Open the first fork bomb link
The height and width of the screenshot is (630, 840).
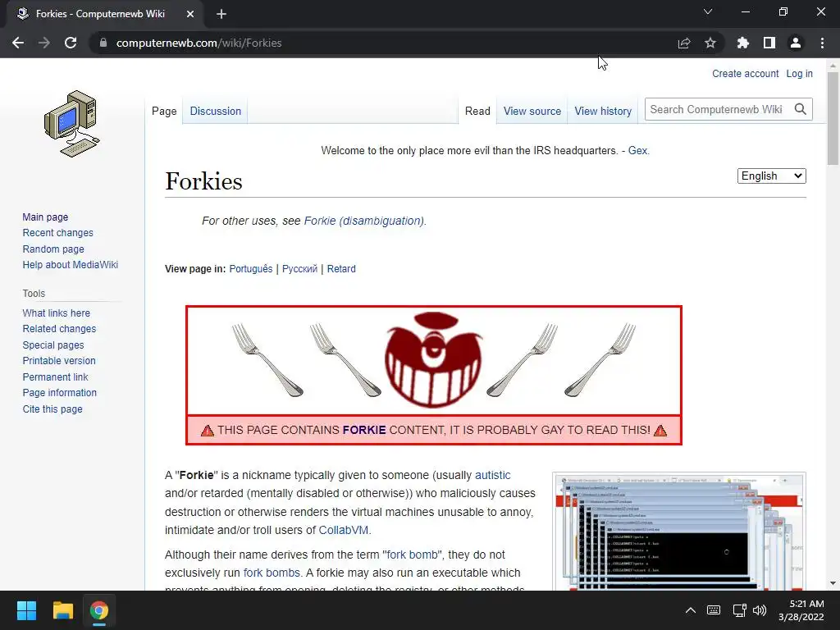[412, 555]
